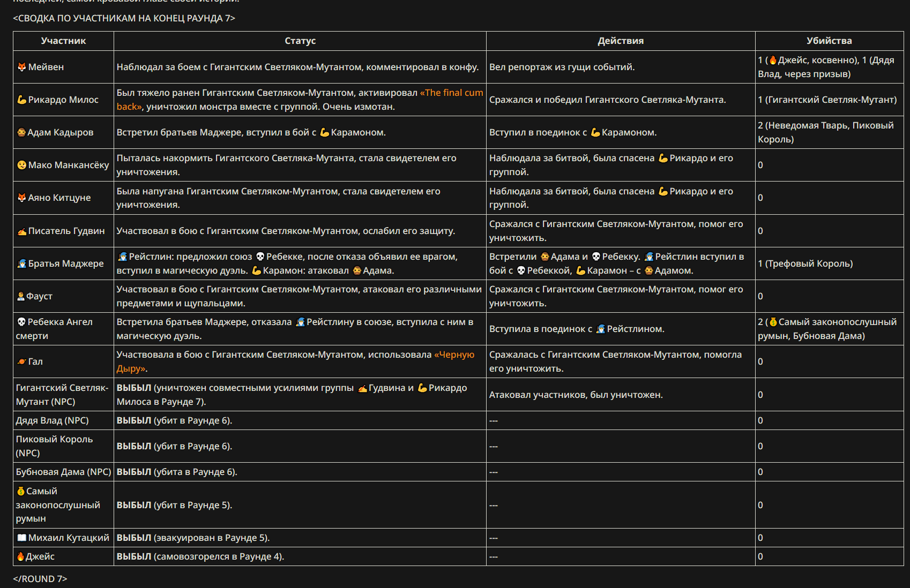Click the fire emoji beside Джейс participant name

pos(21,556)
